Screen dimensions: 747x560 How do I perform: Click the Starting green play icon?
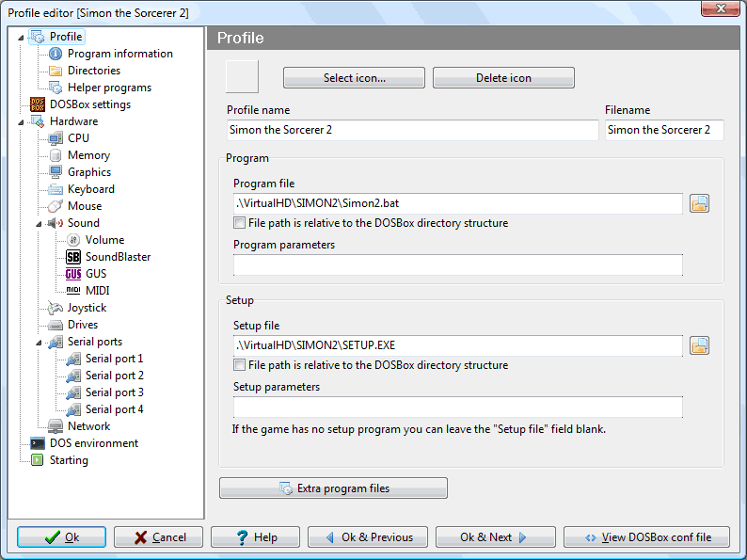[x=37, y=460]
